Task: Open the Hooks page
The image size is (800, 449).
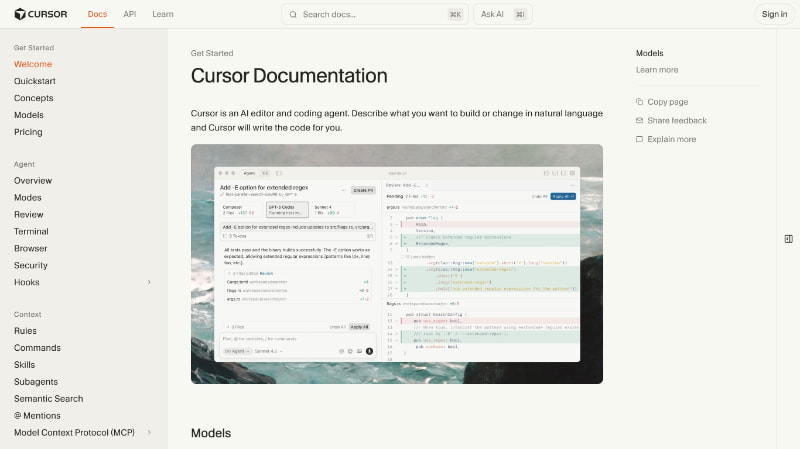Action: [x=27, y=282]
